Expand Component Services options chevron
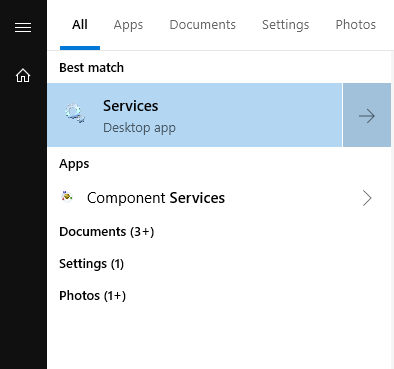394x369 pixels. coord(367,198)
